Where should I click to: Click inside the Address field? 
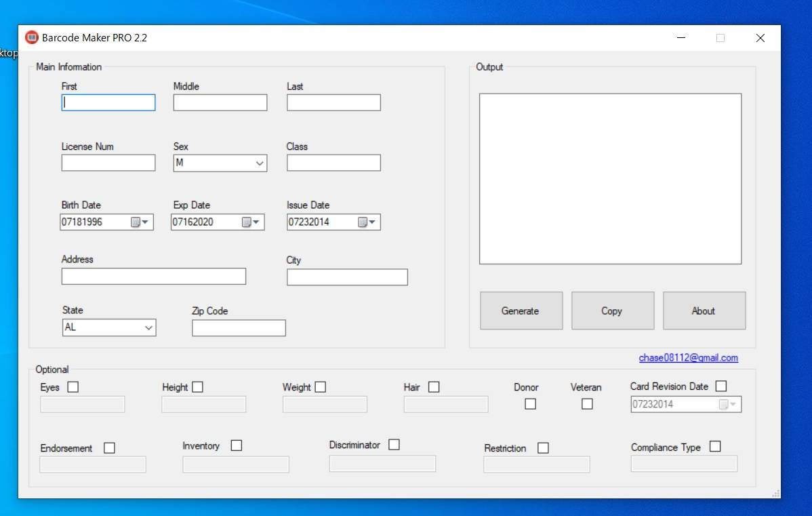pos(153,276)
